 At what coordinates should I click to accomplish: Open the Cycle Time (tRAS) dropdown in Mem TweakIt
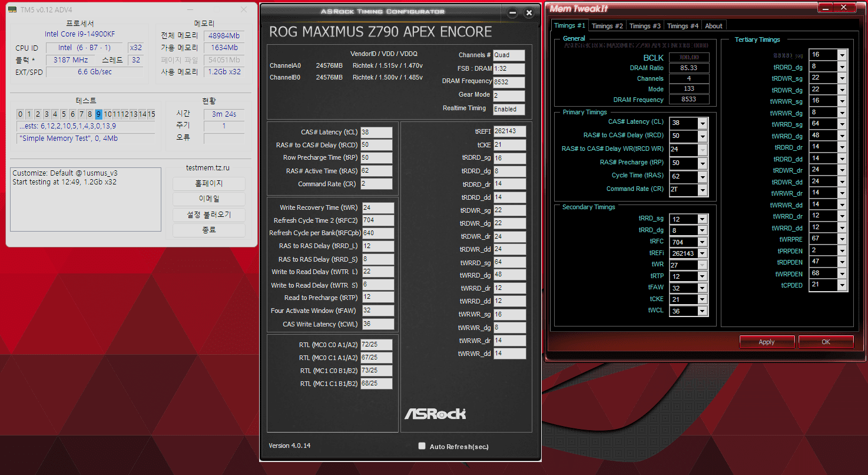coord(703,176)
